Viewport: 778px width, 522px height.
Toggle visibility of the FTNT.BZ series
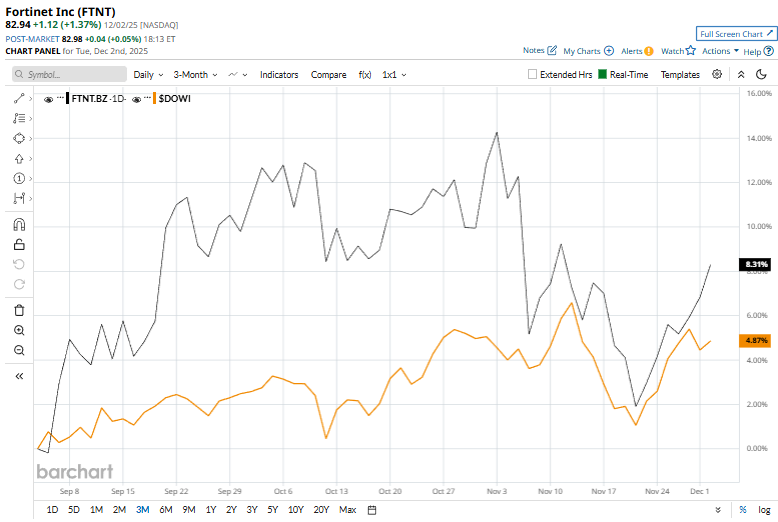[48, 99]
